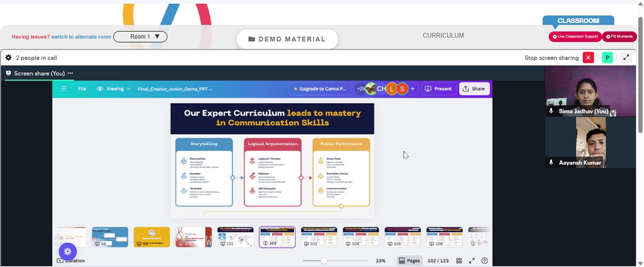
Task: Click the Logical Argumentation column header
Action: tap(272, 144)
